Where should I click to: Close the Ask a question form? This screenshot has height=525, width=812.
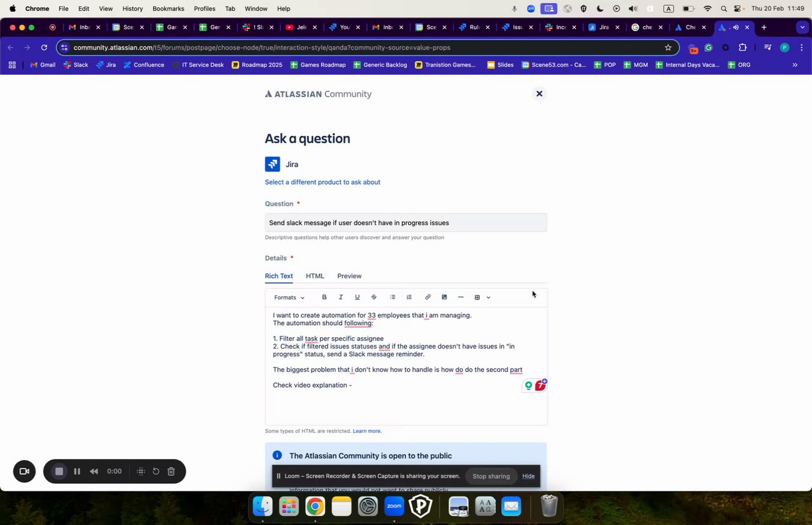click(x=539, y=94)
